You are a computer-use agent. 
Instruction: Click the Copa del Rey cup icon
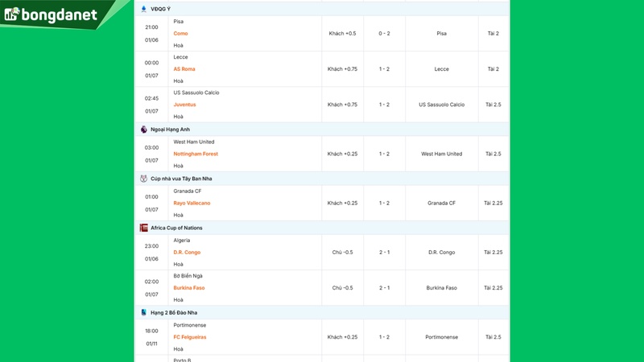143,179
